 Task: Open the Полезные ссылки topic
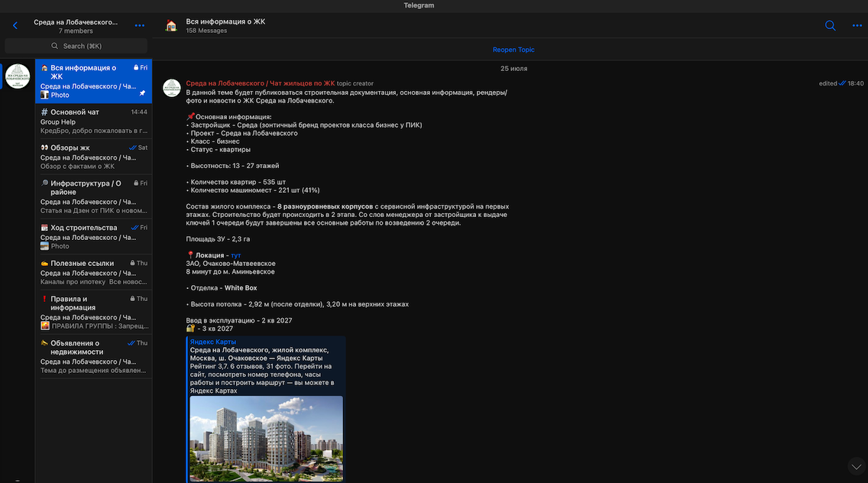tap(93, 272)
